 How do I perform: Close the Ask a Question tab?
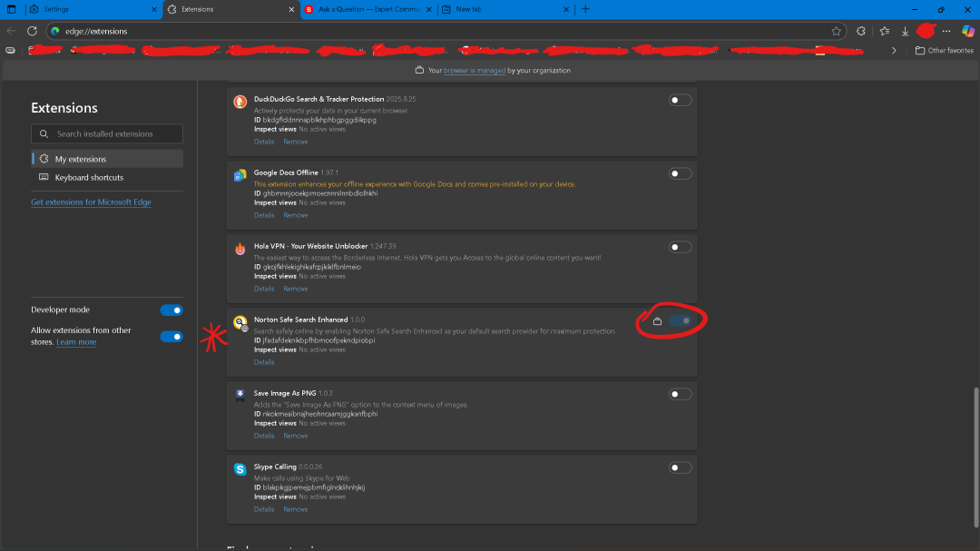click(x=428, y=9)
